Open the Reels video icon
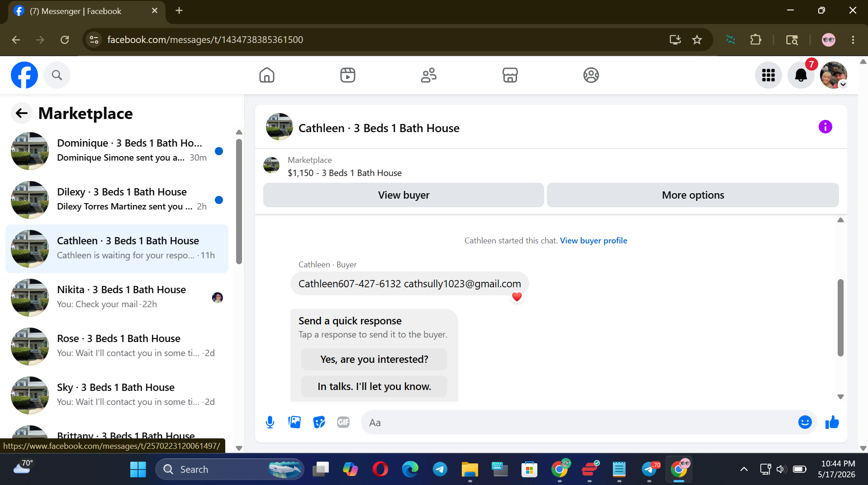868x485 pixels. pos(348,75)
